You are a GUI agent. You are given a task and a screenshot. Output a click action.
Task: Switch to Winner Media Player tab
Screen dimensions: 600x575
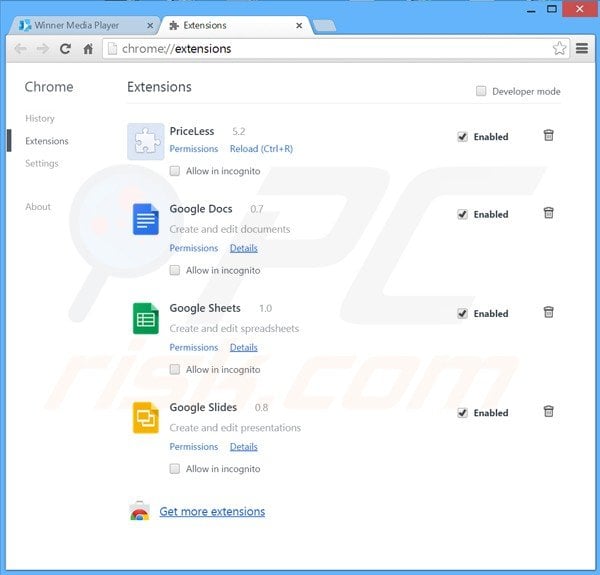(x=84, y=26)
